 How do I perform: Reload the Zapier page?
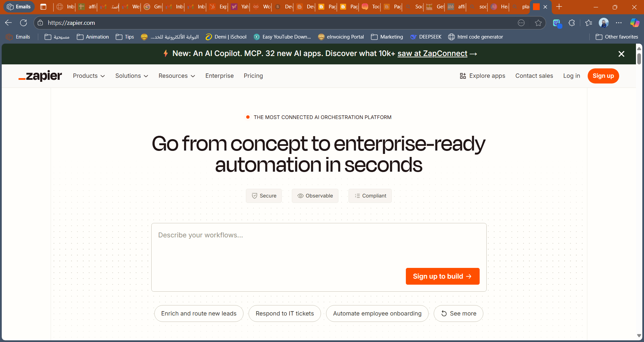click(x=23, y=23)
